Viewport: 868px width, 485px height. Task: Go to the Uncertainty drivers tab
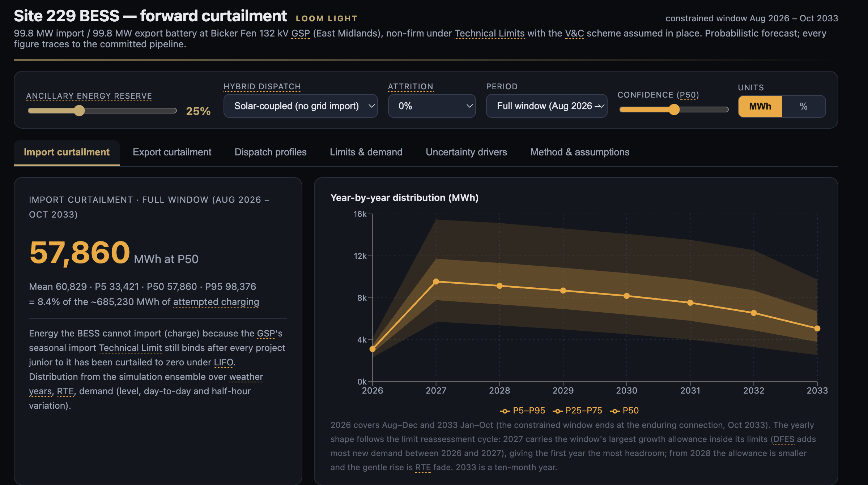point(466,152)
